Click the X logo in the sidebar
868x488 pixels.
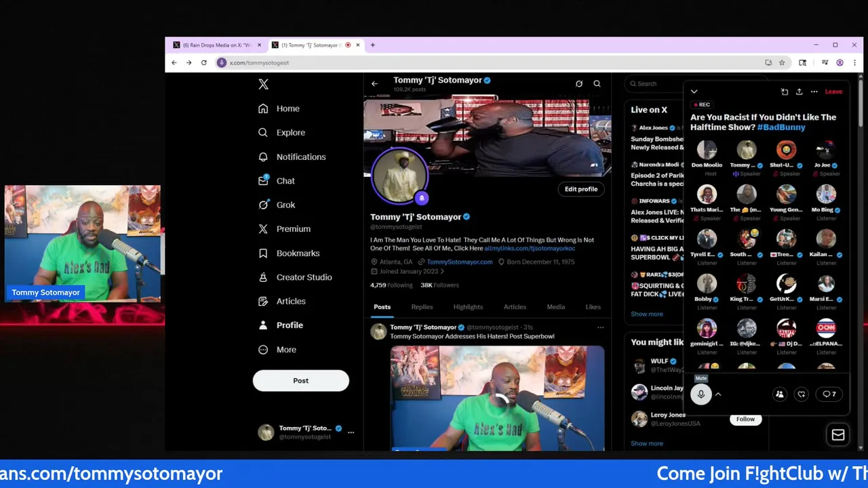point(263,84)
